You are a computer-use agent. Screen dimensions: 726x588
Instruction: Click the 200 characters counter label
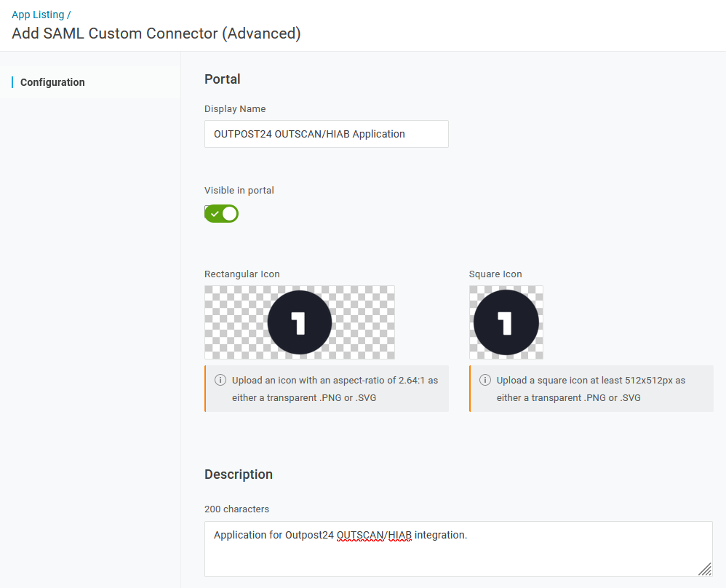point(237,509)
